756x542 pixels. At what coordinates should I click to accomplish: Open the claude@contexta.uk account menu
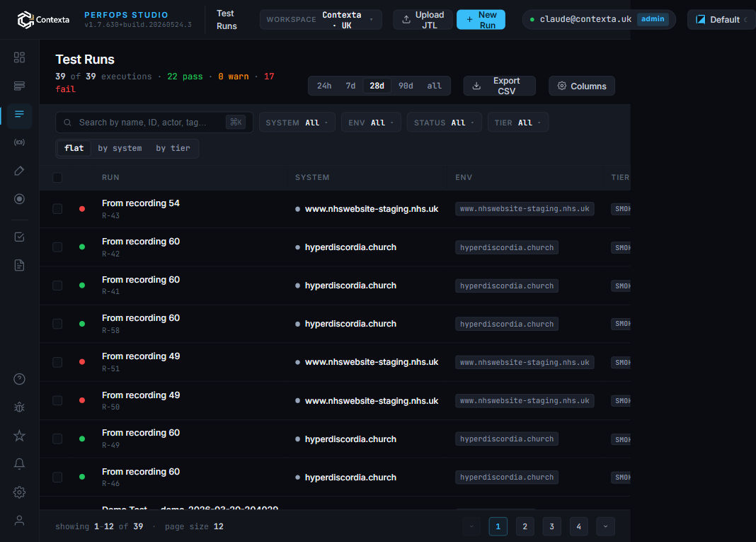pyautogui.click(x=599, y=19)
